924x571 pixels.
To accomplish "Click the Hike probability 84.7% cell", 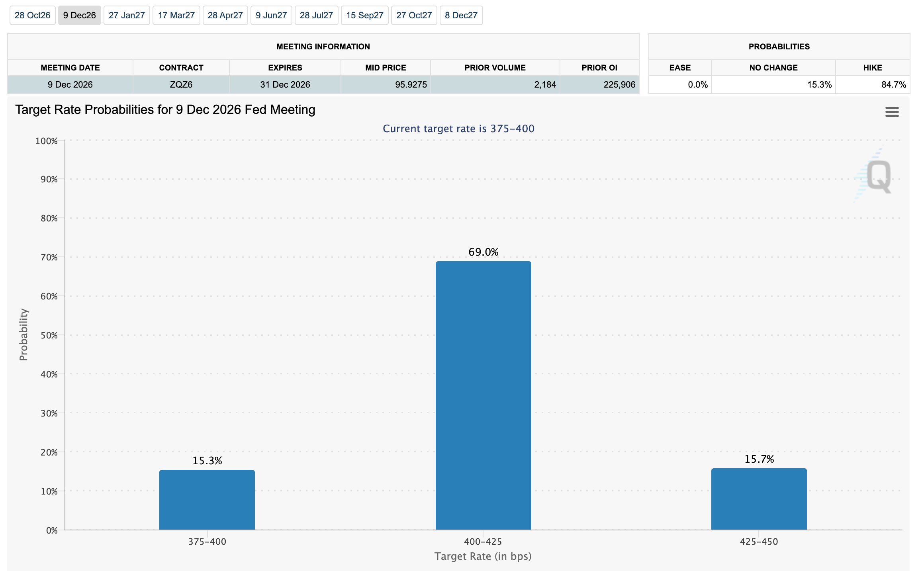I will point(873,85).
